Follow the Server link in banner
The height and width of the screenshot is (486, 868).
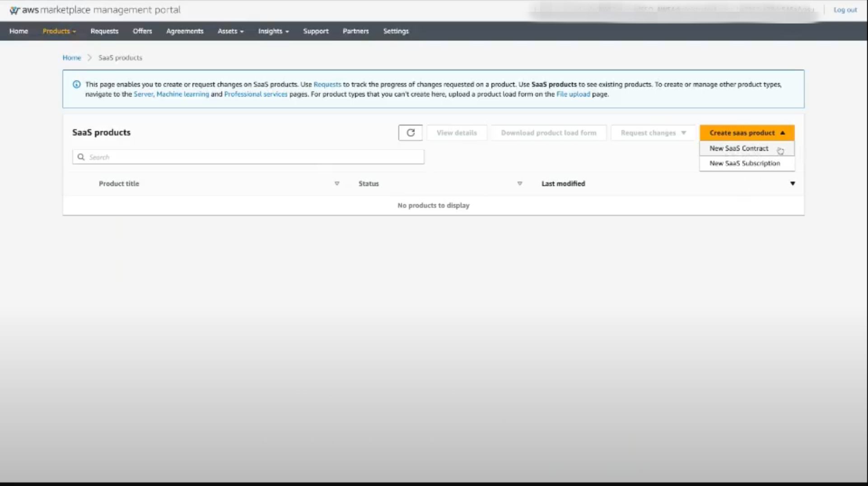[143, 94]
